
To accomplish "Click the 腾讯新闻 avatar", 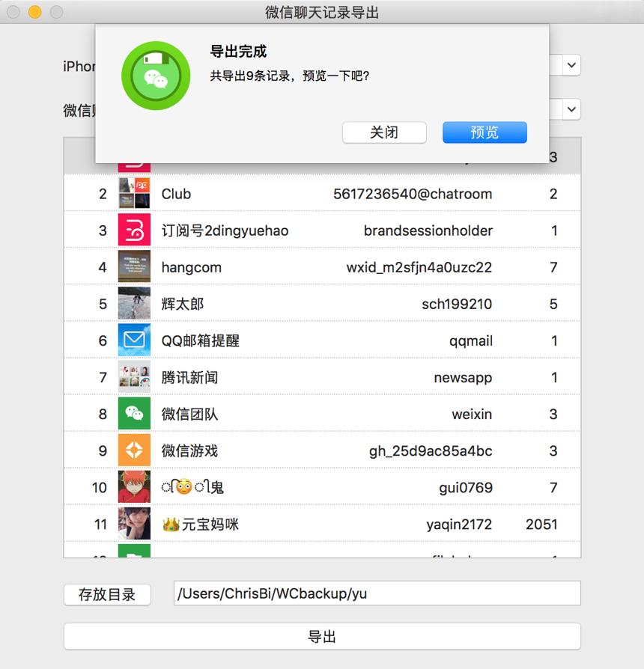I will 134,376.
